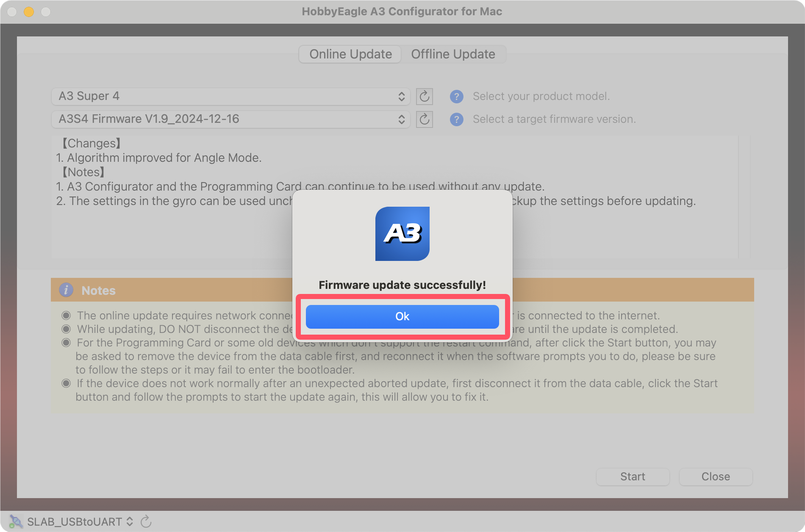The width and height of the screenshot is (805, 532).
Task: Open the SLAB_USBtoUART port selector
Action: (x=80, y=521)
